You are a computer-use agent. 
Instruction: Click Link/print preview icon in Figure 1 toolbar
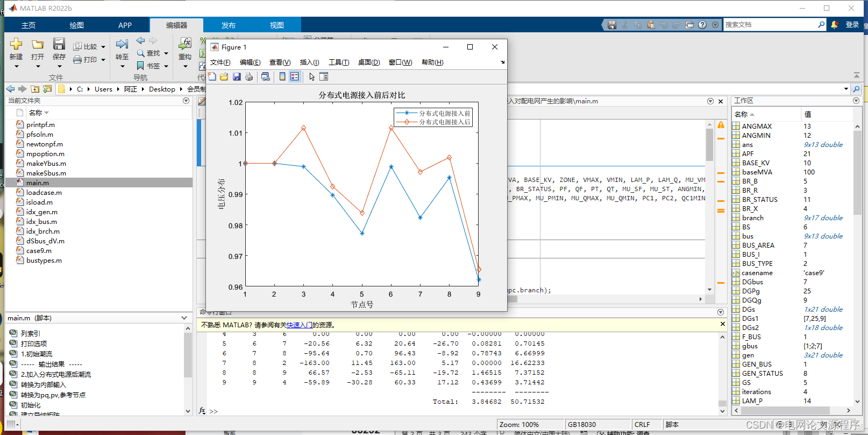pyautogui.click(x=266, y=76)
